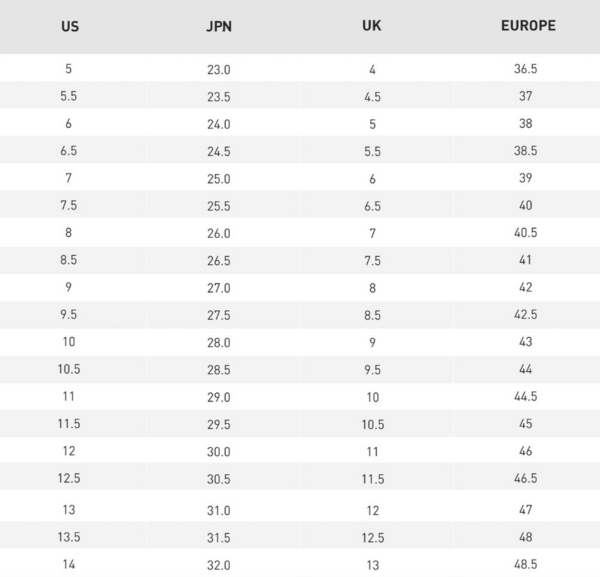
Task: Click the JPN column header
Action: [x=218, y=25]
